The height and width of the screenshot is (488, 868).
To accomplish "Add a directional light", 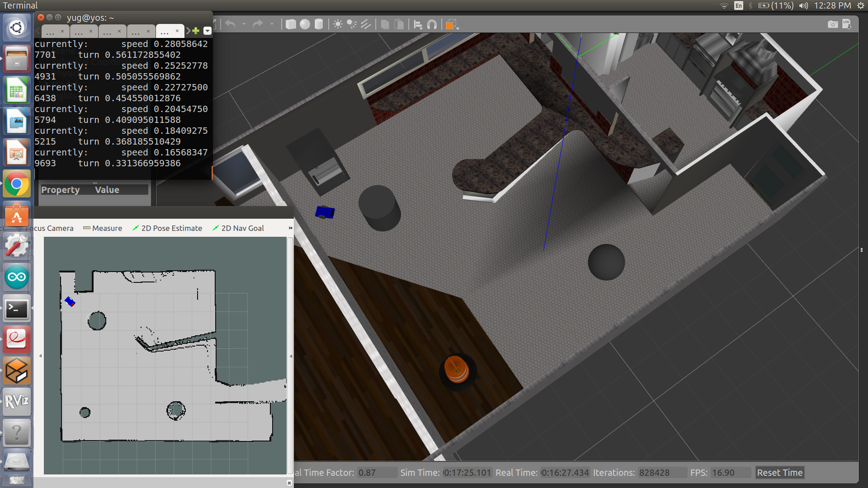I will pyautogui.click(x=366, y=24).
